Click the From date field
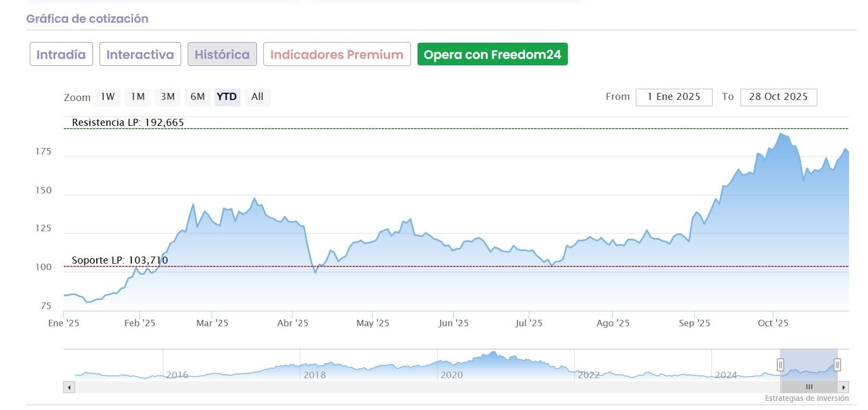This screenshot has width=868, height=410. click(x=674, y=97)
